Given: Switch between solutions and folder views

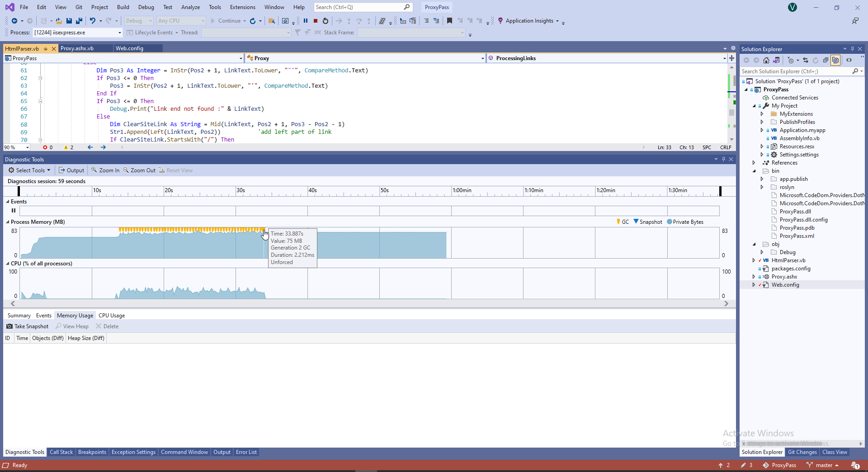Looking at the screenshot, I should coord(777,60).
